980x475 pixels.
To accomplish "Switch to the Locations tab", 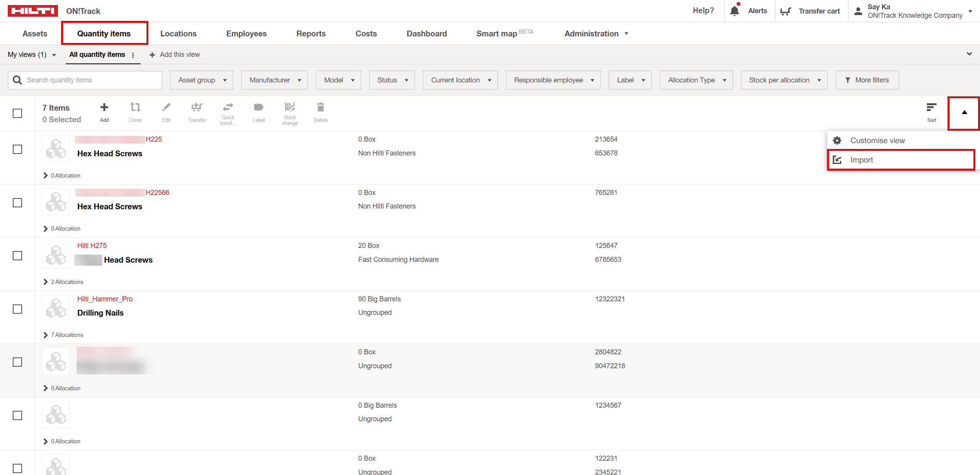I will pyautogui.click(x=178, y=34).
